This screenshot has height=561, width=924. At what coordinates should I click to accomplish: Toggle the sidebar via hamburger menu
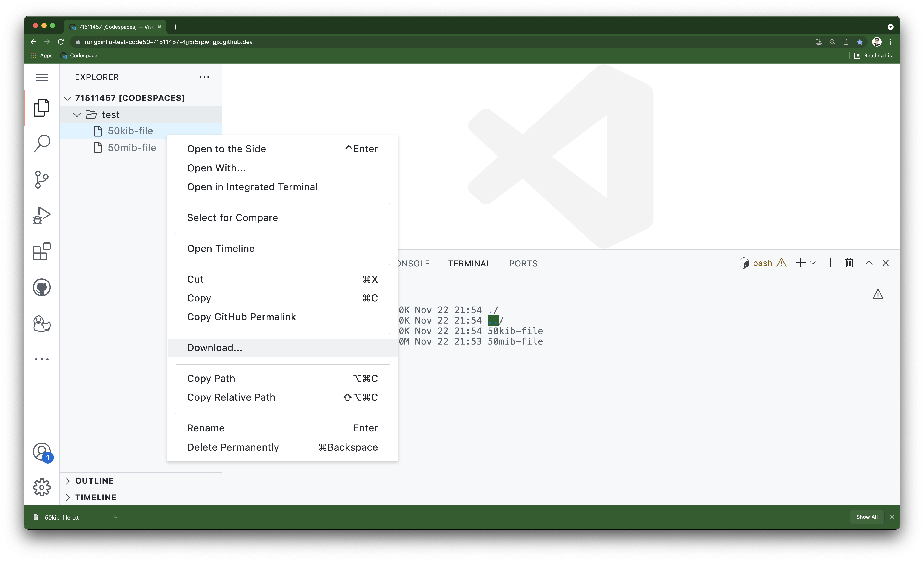[42, 77]
